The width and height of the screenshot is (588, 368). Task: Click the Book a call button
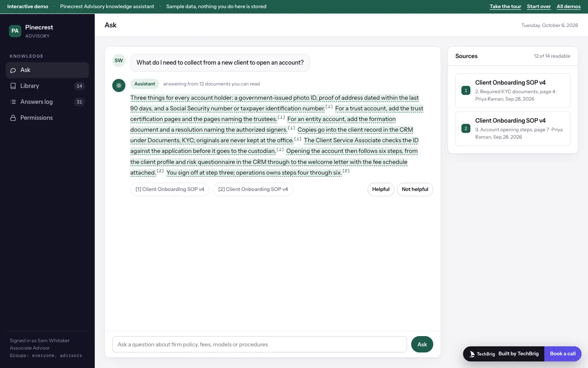[x=563, y=354]
